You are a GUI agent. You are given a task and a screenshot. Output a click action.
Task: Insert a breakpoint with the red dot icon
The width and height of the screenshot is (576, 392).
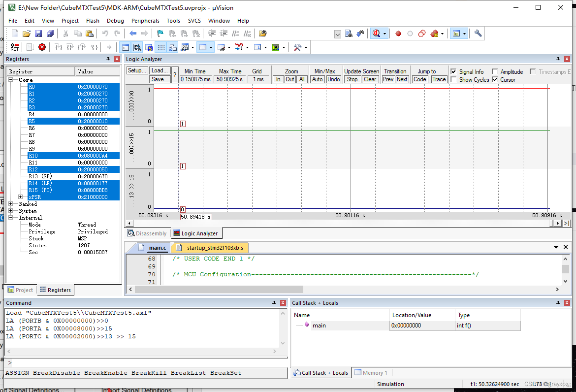(398, 33)
